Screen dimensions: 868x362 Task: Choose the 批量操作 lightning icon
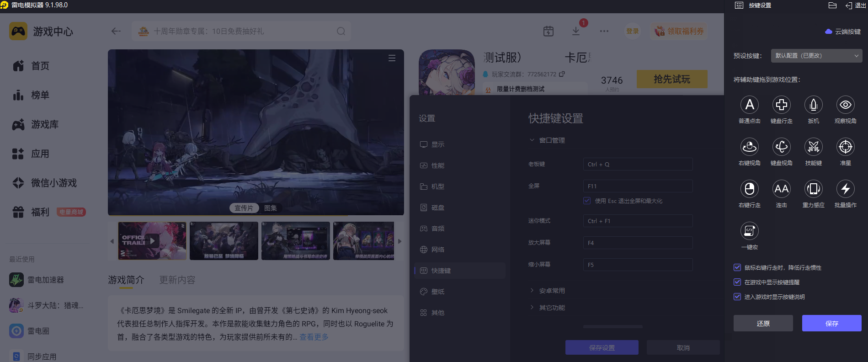coord(846,189)
